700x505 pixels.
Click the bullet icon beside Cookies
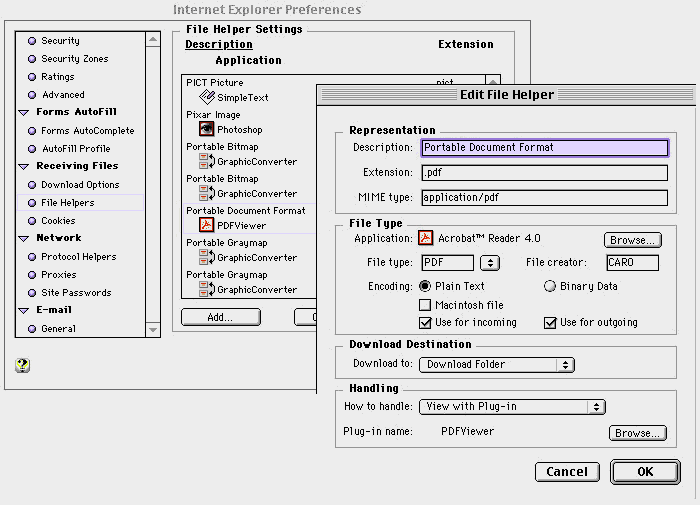tap(32, 221)
